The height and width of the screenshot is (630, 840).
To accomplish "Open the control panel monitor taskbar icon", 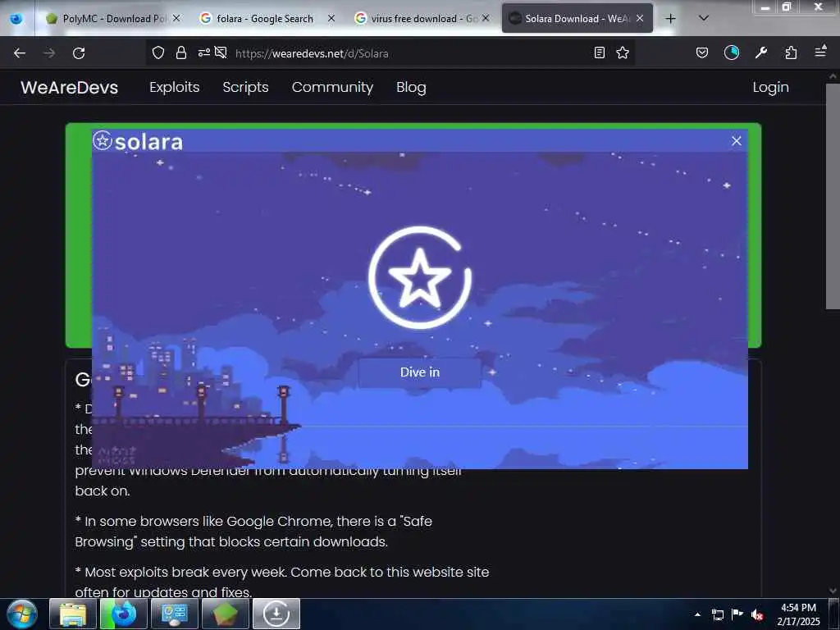I will (175, 614).
